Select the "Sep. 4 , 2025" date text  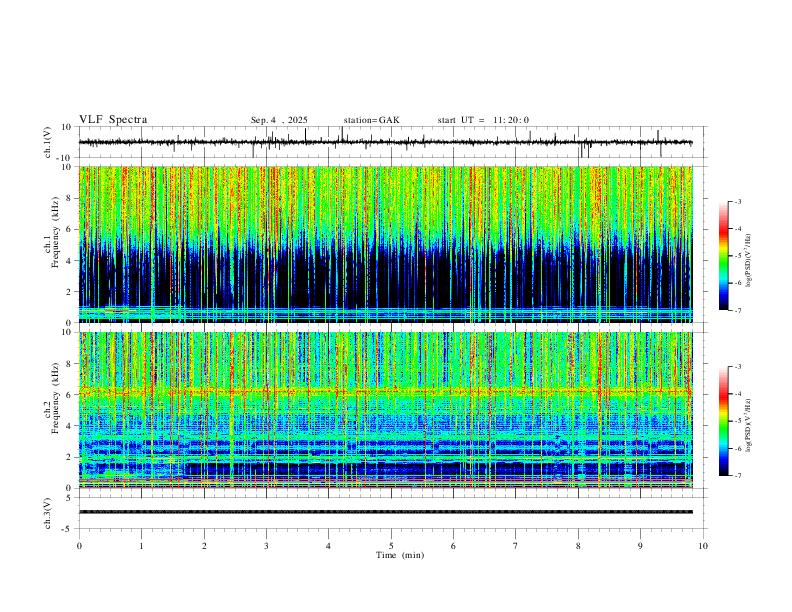(x=279, y=120)
